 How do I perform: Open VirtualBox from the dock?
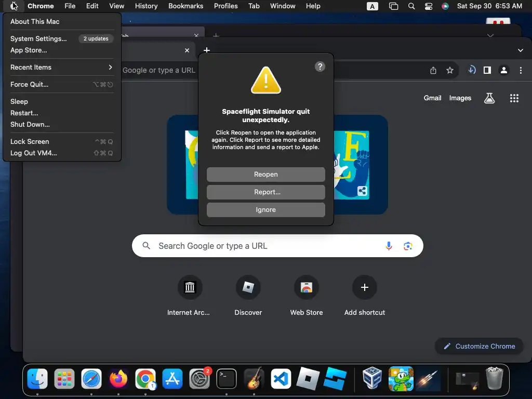[x=372, y=378]
